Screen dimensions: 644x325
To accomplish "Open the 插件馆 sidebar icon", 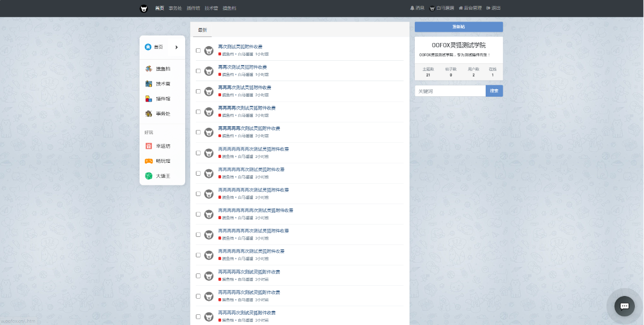I will pos(149,99).
